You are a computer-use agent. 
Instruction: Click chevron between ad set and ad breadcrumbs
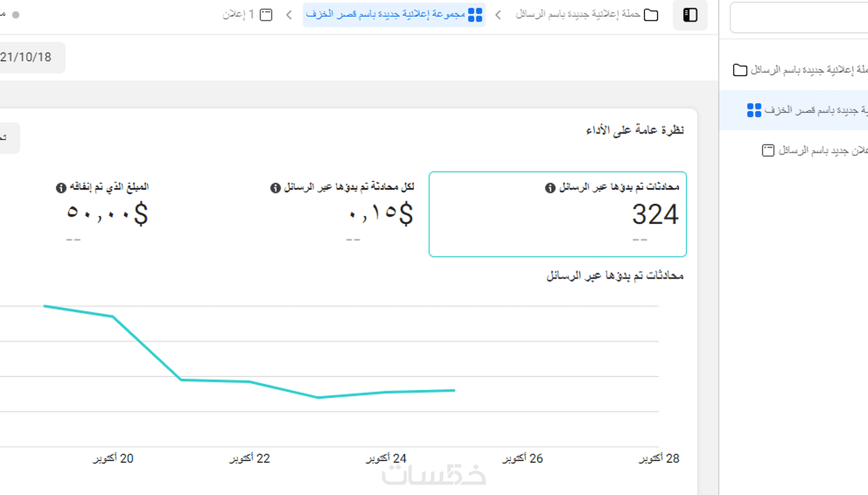[289, 15]
